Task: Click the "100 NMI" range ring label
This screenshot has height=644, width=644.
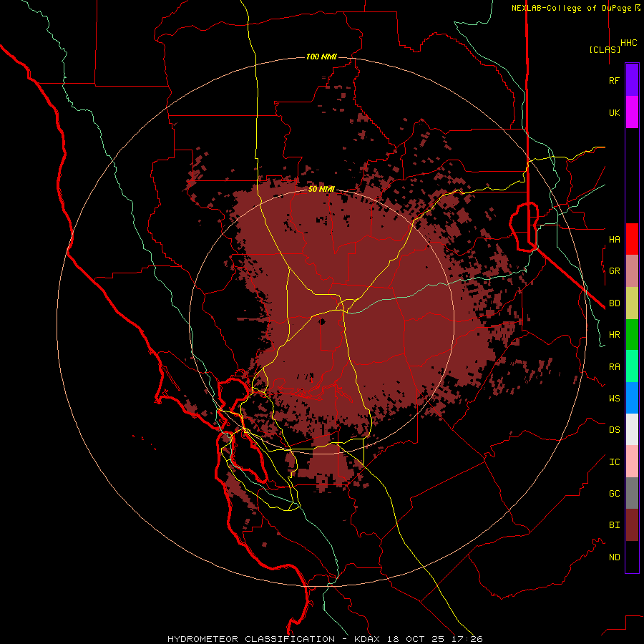Action: [321, 57]
